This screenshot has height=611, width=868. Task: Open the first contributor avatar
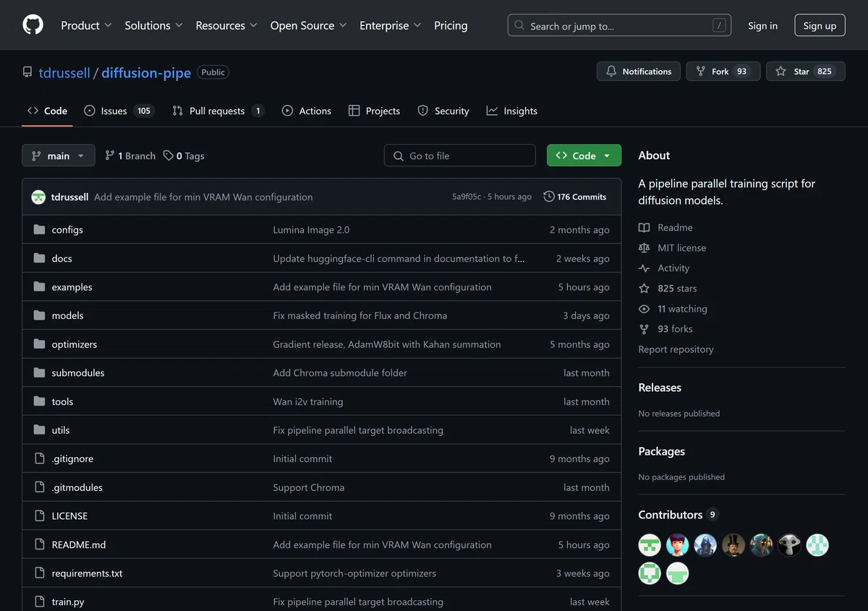tap(650, 545)
